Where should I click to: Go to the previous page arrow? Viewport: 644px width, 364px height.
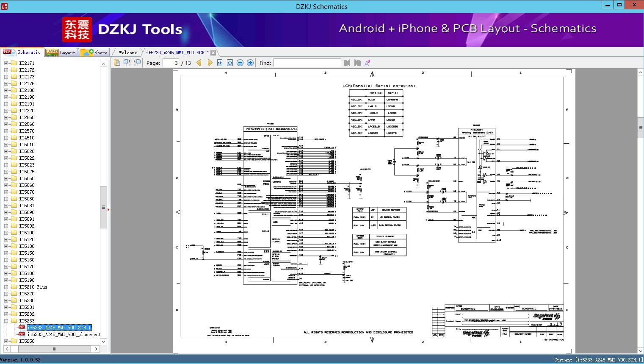coord(199,63)
